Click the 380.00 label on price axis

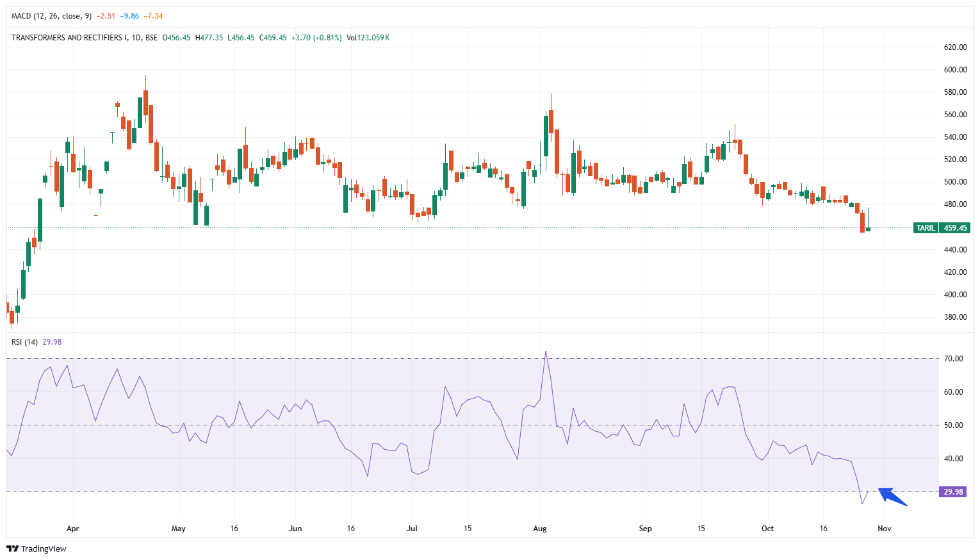pyautogui.click(x=955, y=317)
